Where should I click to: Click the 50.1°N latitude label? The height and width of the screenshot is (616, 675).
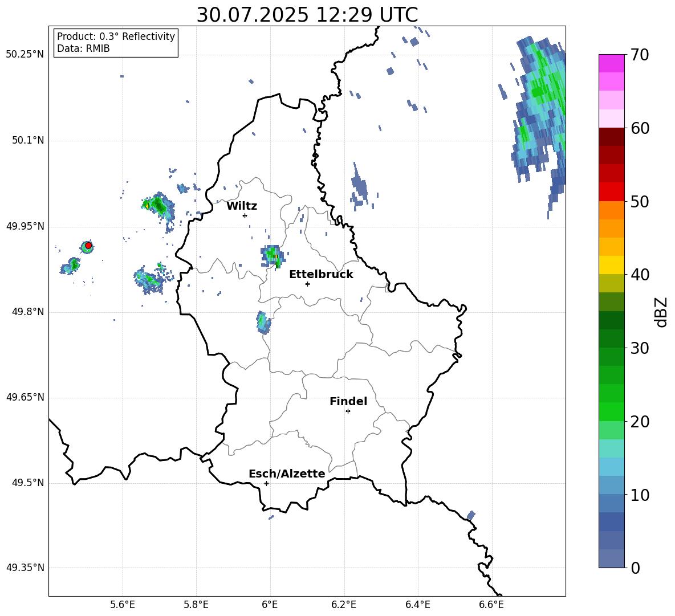click(27, 141)
